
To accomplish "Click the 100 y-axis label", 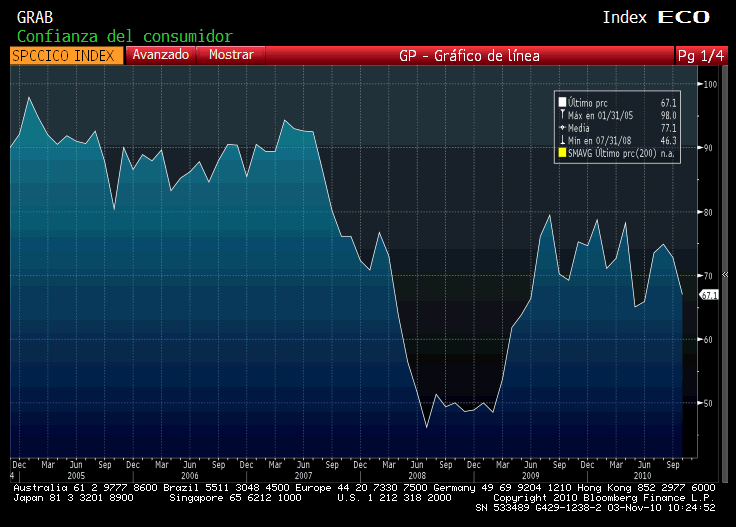I will (710, 84).
